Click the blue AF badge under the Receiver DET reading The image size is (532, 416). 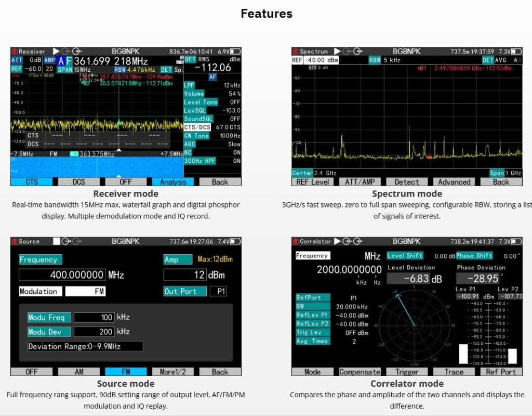[x=212, y=76]
